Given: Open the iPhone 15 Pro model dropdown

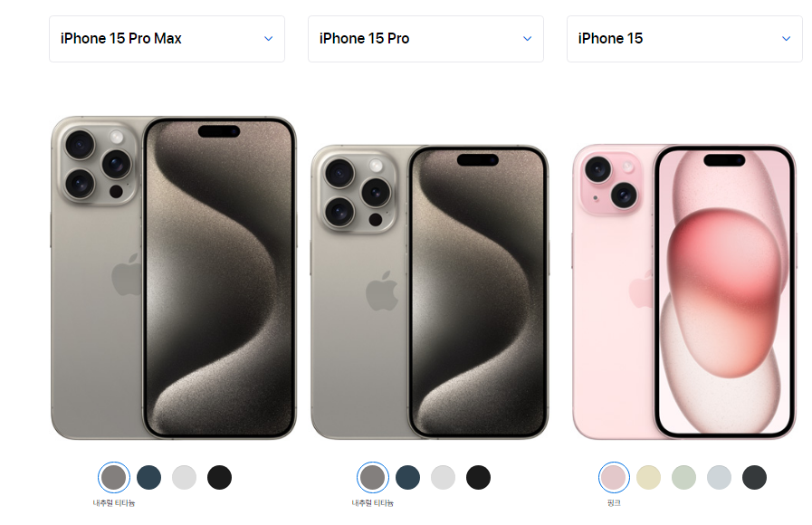Looking at the screenshot, I should [425, 39].
